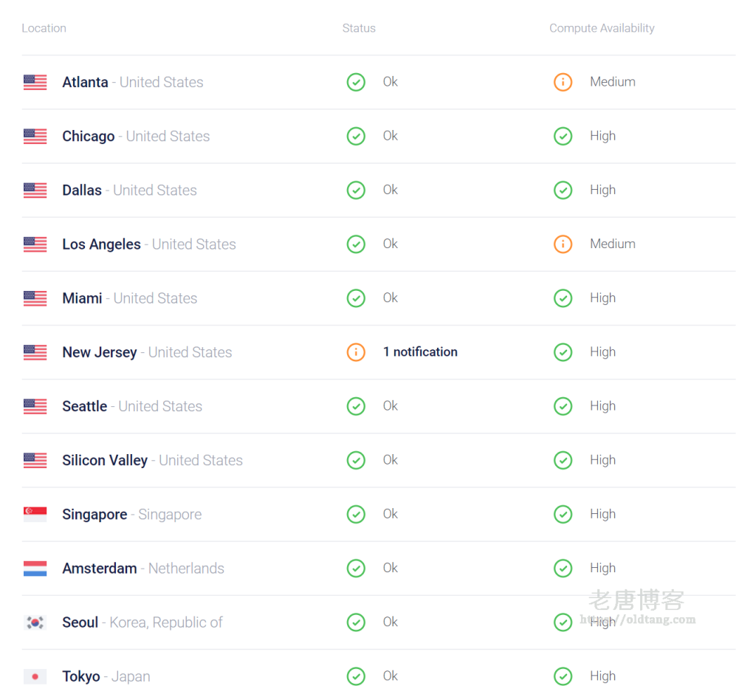Select the Atlanta location name
The height and width of the screenshot is (700, 756).
coord(85,82)
